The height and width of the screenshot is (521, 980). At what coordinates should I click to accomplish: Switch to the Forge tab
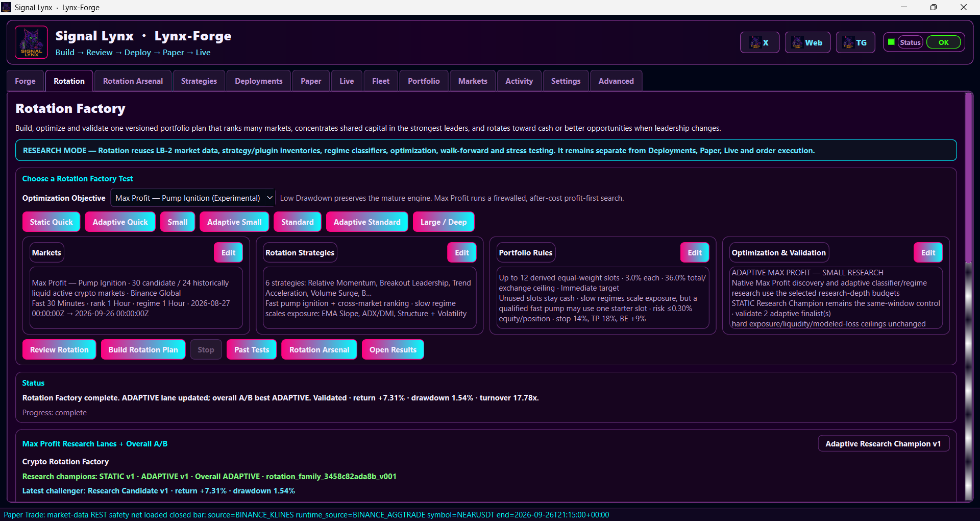[x=26, y=81]
